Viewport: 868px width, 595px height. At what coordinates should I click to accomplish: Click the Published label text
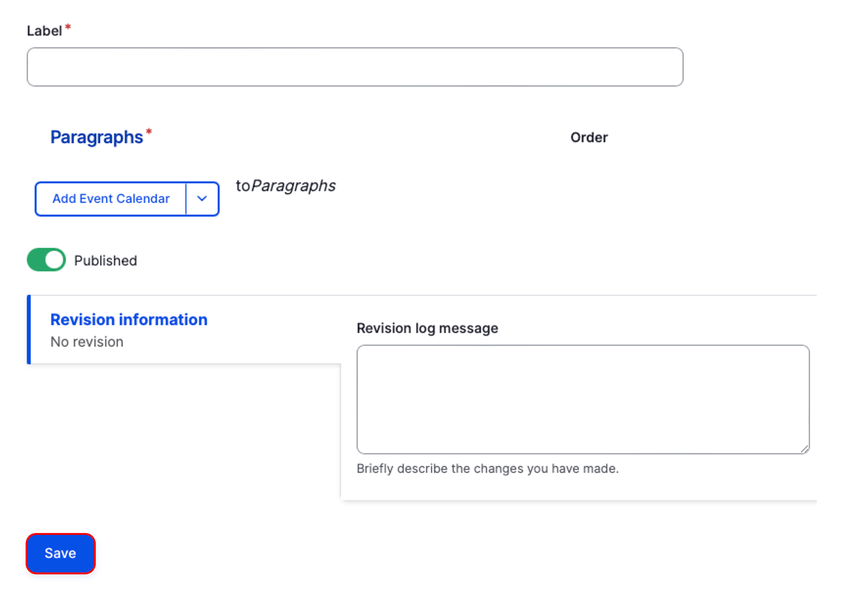[105, 260]
